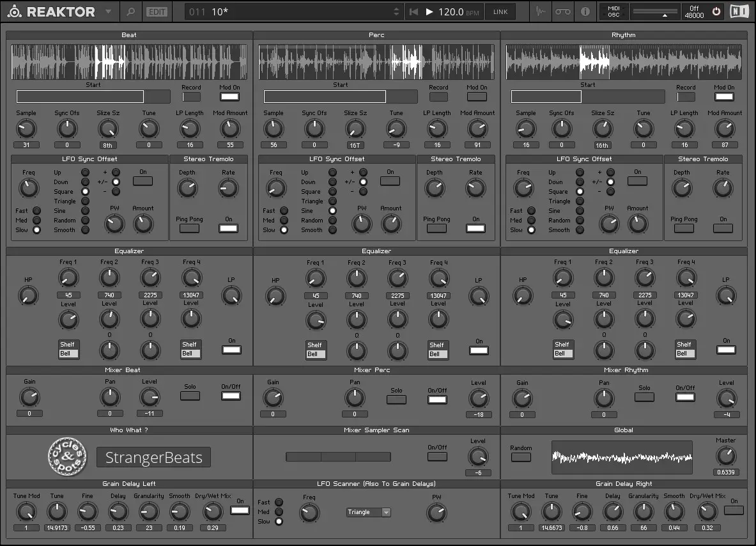This screenshot has width=756, height=546.
Task: Toggle Mixer Rhythm On/Off
Action: tap(685, 397)
